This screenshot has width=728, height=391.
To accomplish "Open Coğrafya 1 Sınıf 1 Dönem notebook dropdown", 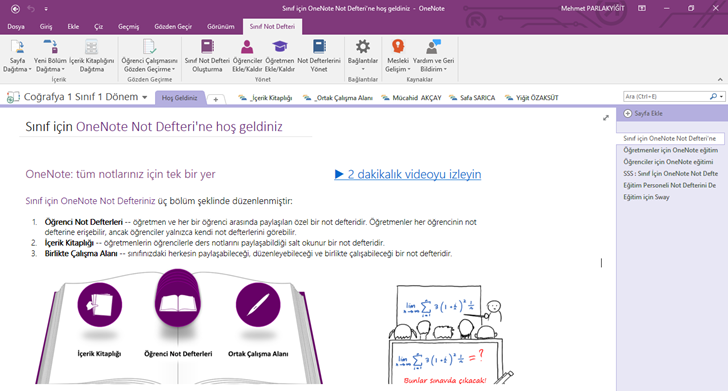I will (145, 98).
